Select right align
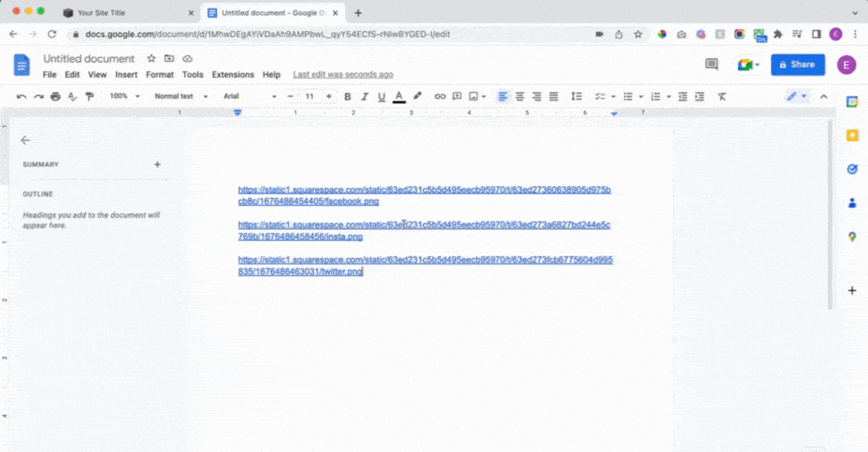The width and height of the screenshot is (868, 452). click(x=536, y=97)
